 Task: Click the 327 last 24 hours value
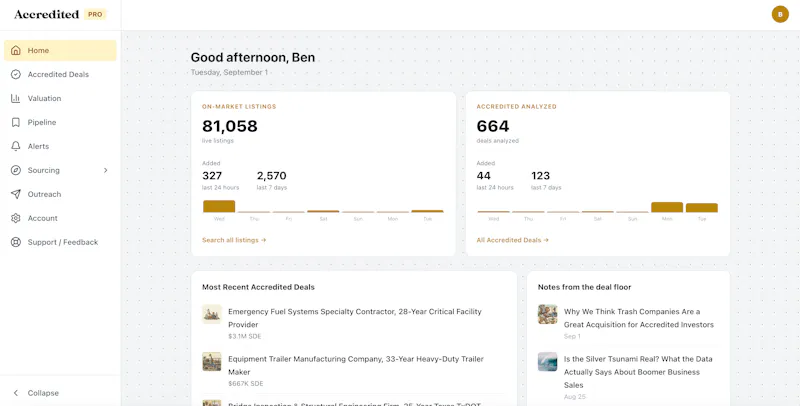[212, 176]
